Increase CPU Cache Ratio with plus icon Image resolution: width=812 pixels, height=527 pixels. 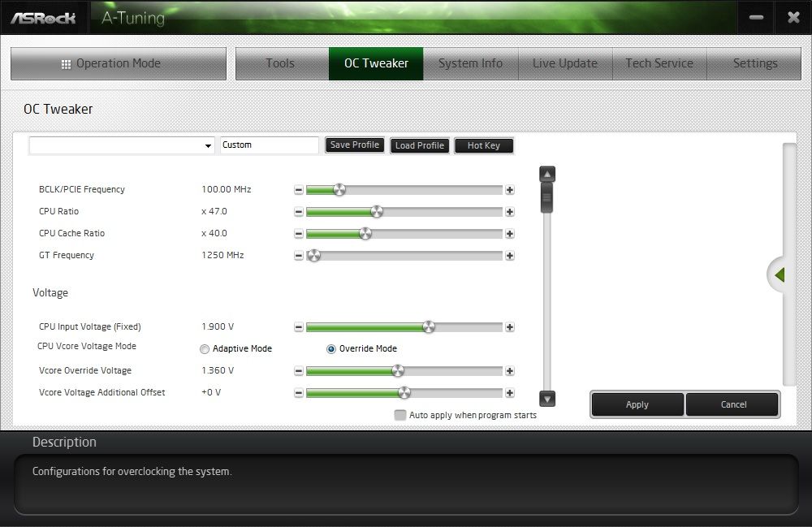coord(510,234)
